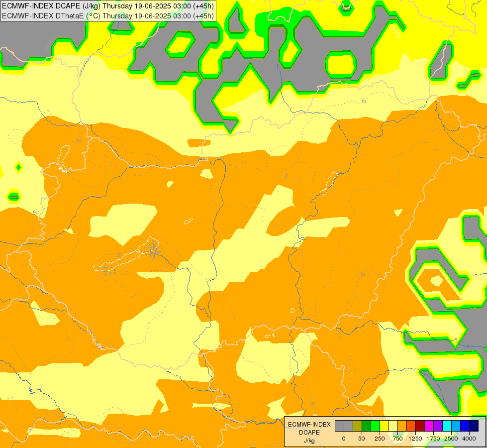This screenshot has height=448, width=487.
Task: Select the dark red legend swatch
Action: coord(420,426)
